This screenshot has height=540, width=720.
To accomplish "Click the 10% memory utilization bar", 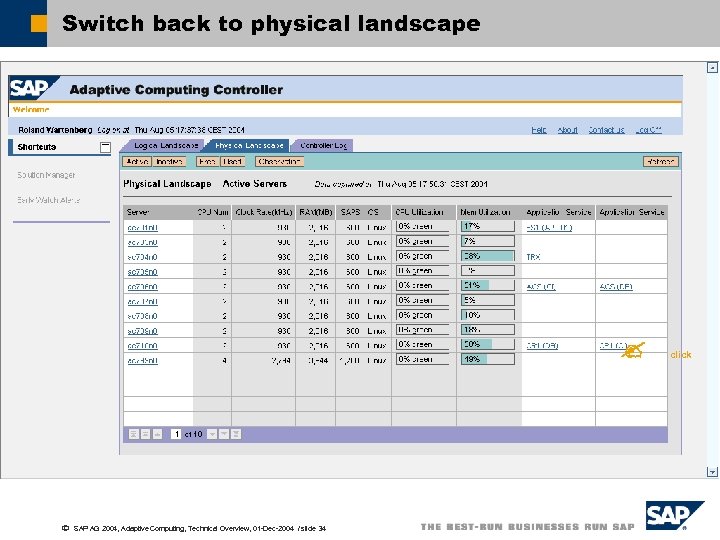I will click(488, 315).
